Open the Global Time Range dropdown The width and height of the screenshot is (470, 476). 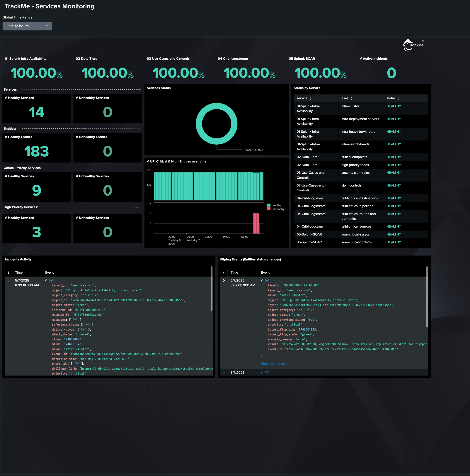tap(27, 26)
